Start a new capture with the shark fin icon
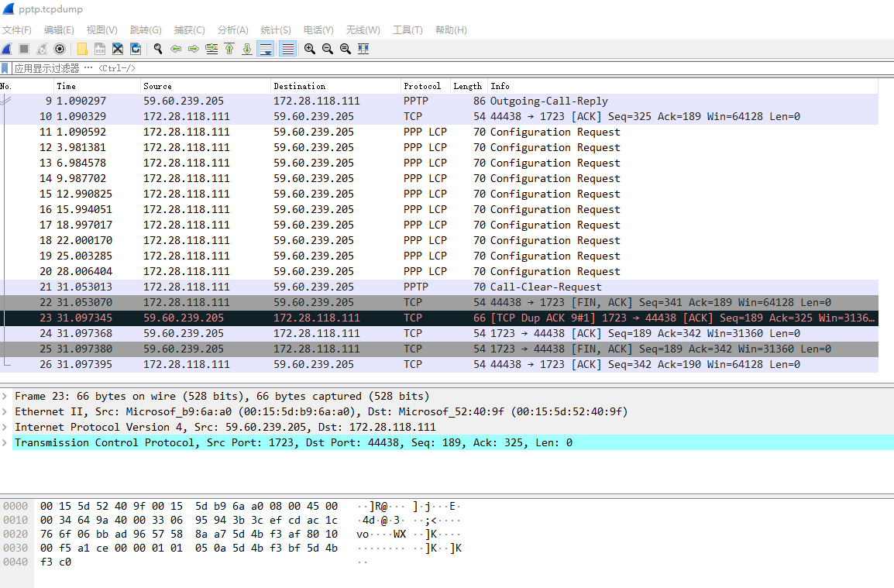Screen dimensions: 894x588 [x=7, y=48]
